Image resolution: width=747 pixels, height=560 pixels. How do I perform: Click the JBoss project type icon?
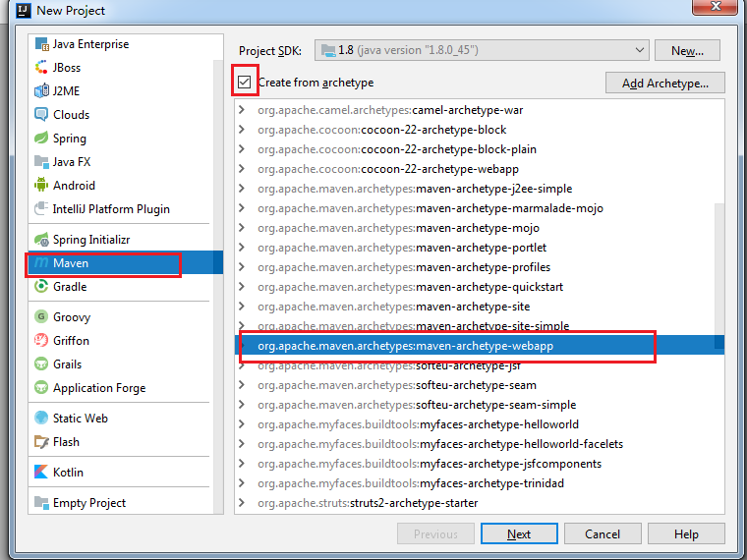click(x=41, y=68)
